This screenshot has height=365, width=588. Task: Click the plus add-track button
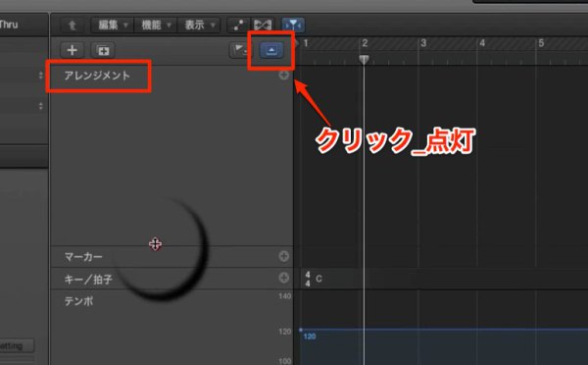(72, 50)
